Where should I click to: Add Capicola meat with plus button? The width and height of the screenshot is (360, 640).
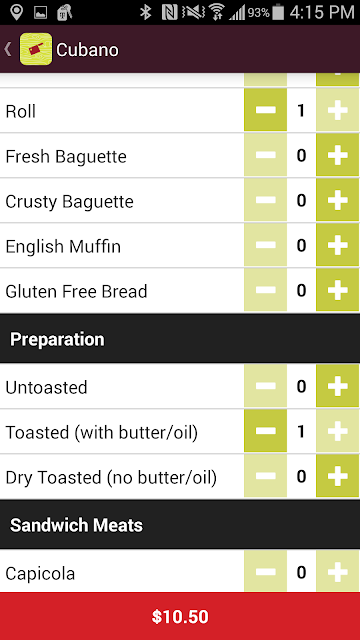click(338, 571)
